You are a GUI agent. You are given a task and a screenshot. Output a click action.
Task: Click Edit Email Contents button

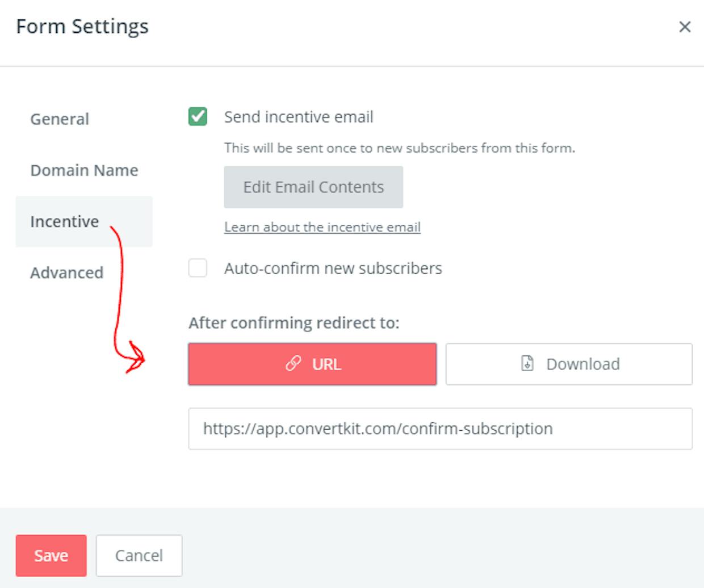(313, 187)
